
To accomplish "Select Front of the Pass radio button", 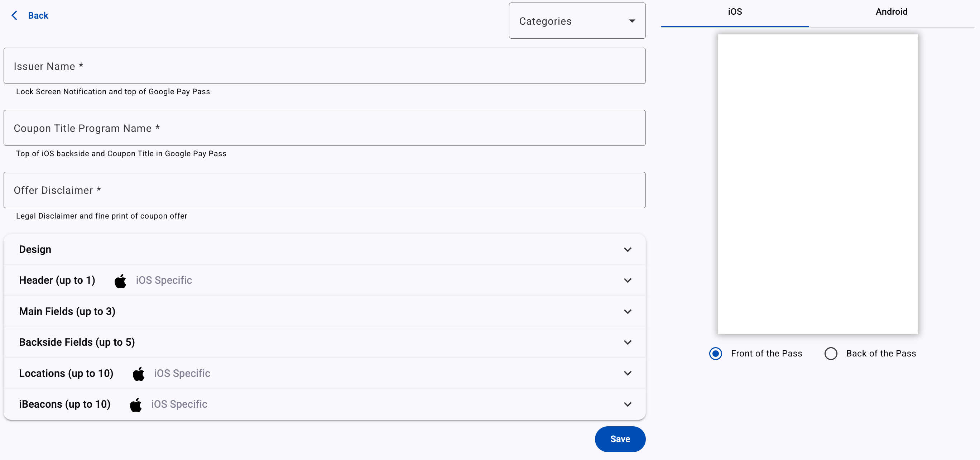I will pos(715,354).
